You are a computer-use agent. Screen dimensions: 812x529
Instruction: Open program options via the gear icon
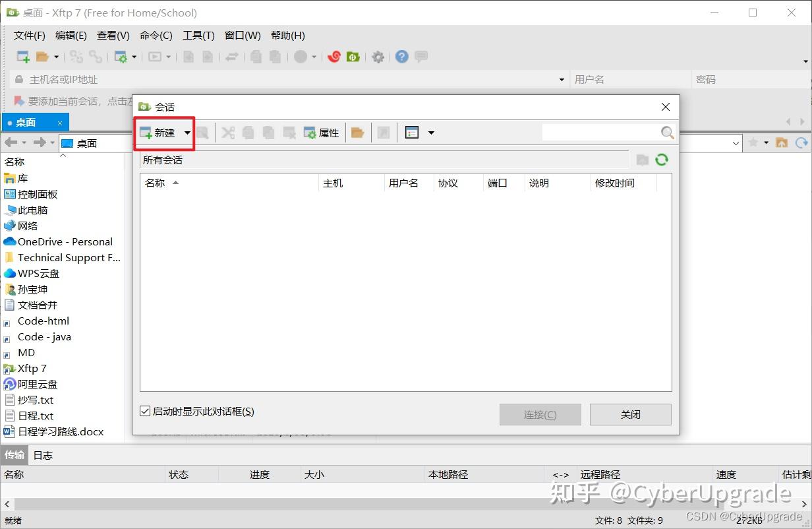[378, 57]
